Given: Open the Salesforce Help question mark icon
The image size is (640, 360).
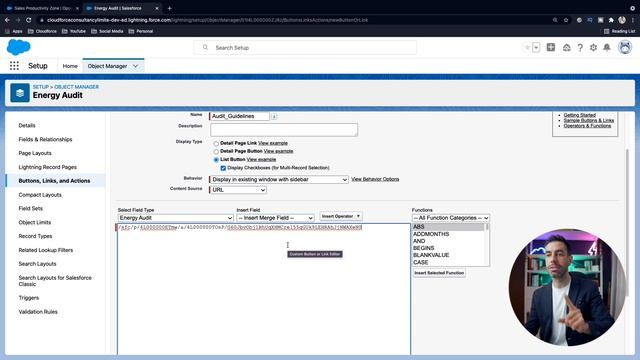Looking at the screenshot, I should tap(580, 48).
